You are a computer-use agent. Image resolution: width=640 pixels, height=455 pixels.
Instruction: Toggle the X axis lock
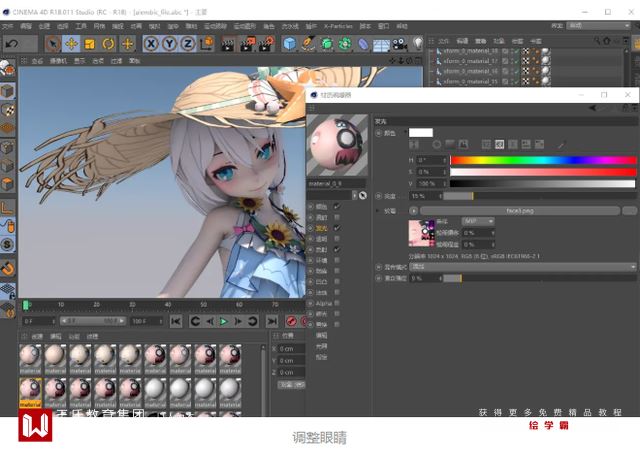151,44
